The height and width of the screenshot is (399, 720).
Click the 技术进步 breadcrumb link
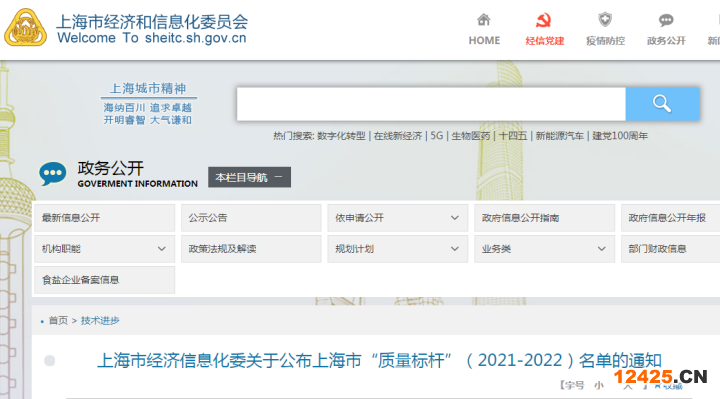pos(100,320)
